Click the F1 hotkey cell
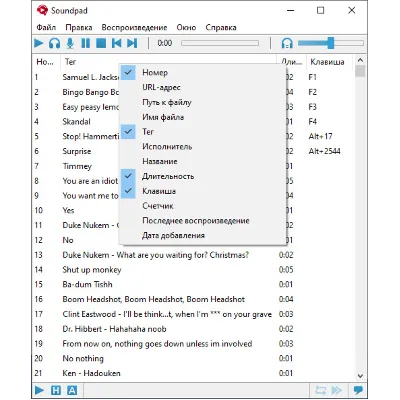This screenshot has height=400, width=400. pyautogui.click(x=312, y=77)
